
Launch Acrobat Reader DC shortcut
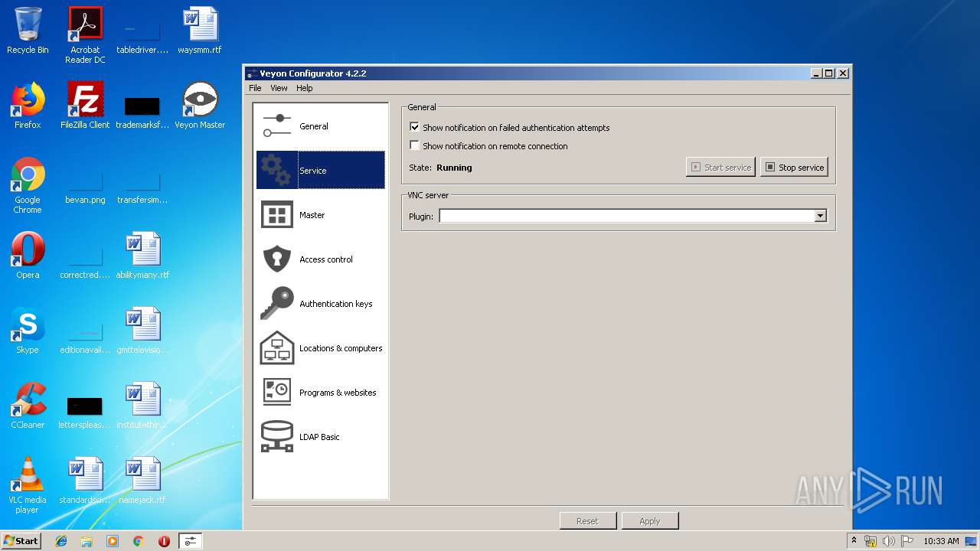(x=85, y=35)
